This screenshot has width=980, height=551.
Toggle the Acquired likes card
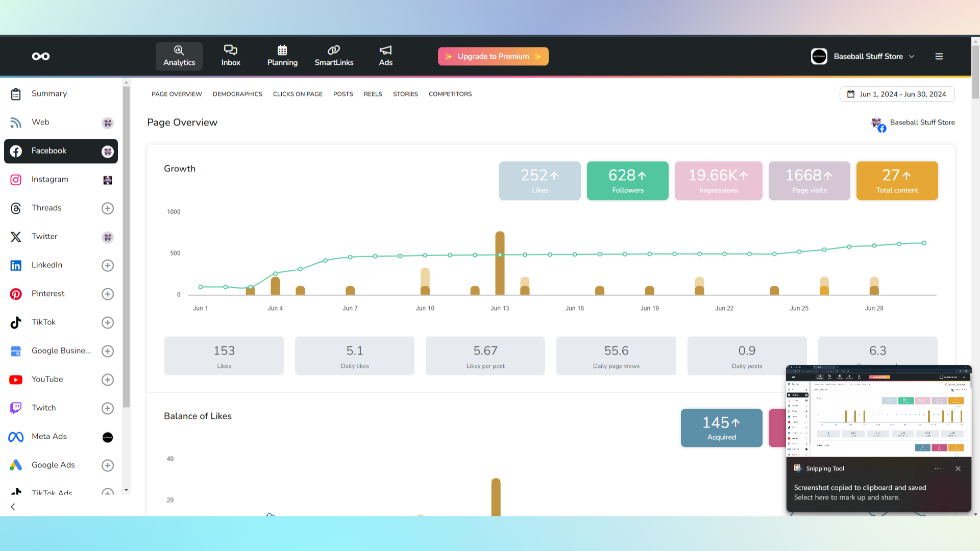point(722,428)
